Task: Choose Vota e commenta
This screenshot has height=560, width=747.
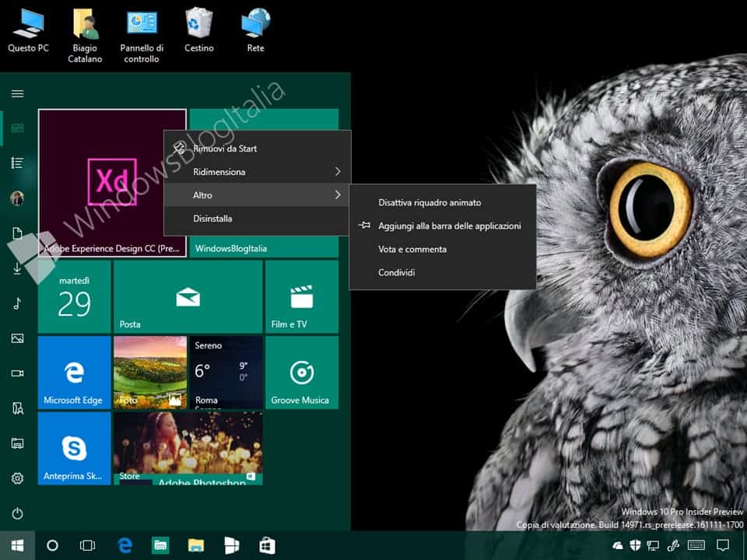Action: 443,250
